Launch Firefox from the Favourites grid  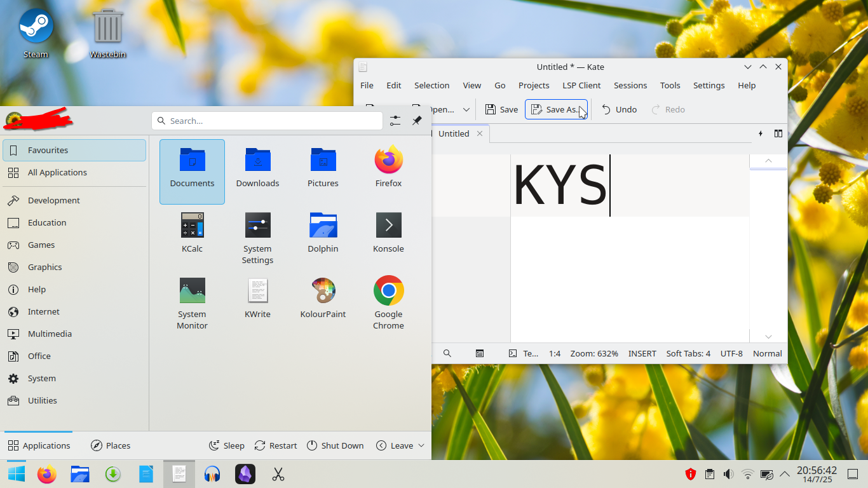point(388,172)
